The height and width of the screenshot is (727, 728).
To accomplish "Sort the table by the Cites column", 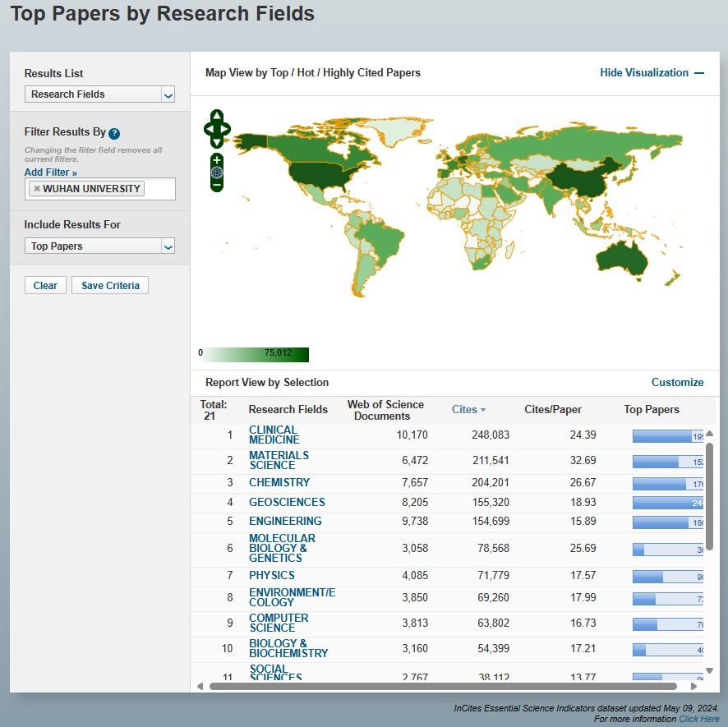I will (x=468, y=409).
